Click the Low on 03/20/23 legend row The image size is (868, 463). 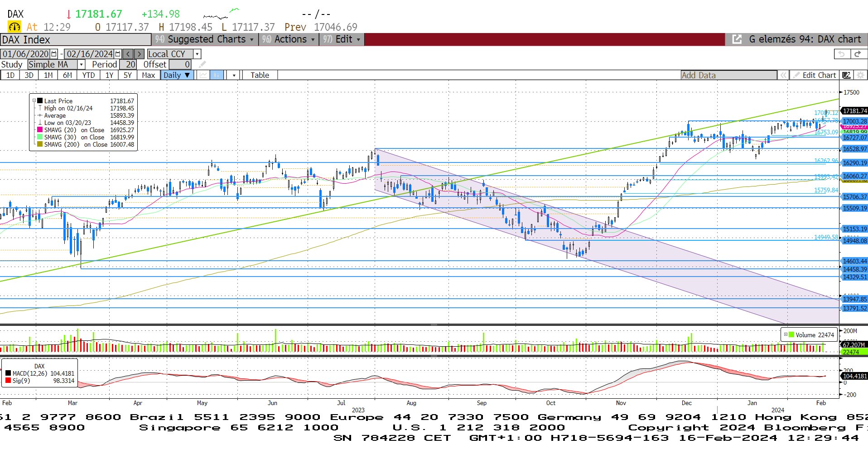coord(86,123)
